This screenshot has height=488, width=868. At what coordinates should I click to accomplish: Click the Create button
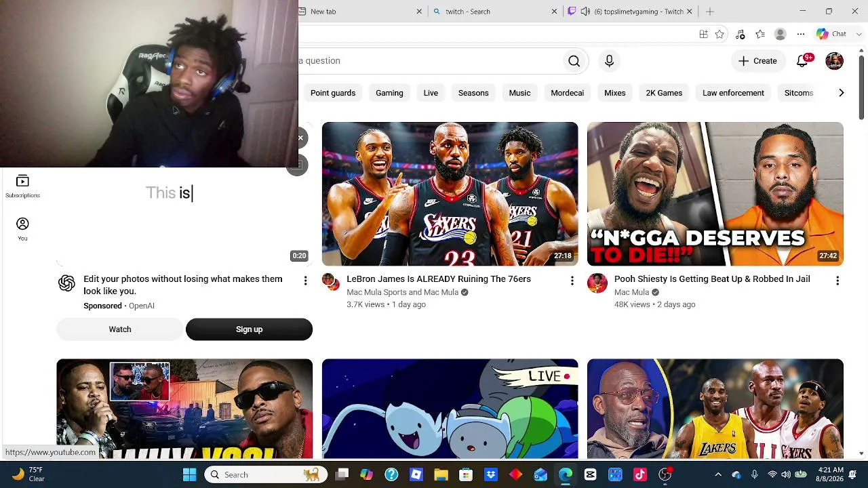(758, 61)
